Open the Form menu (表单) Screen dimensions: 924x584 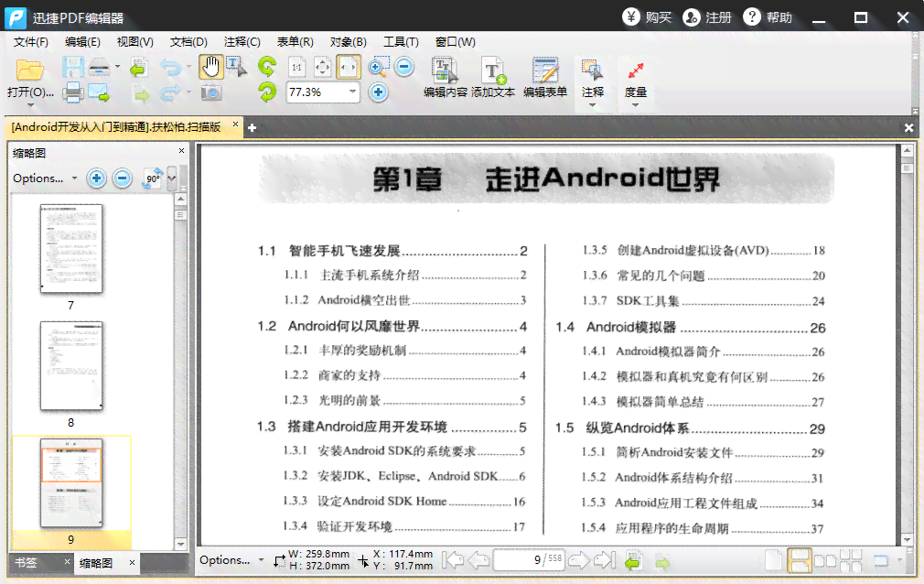point(295,42)
